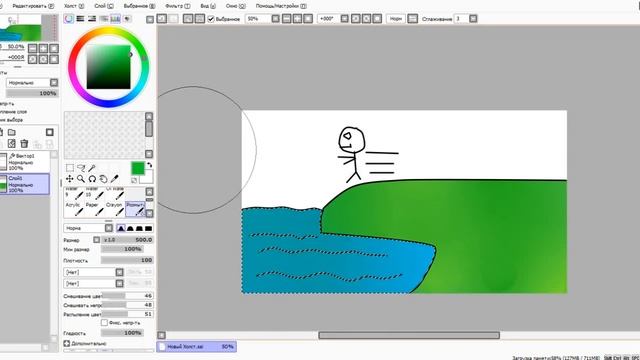Open the zoom 50% dropdown in toolbar
The width and height of the screenshot is (640, 360).
pos(276,19)
